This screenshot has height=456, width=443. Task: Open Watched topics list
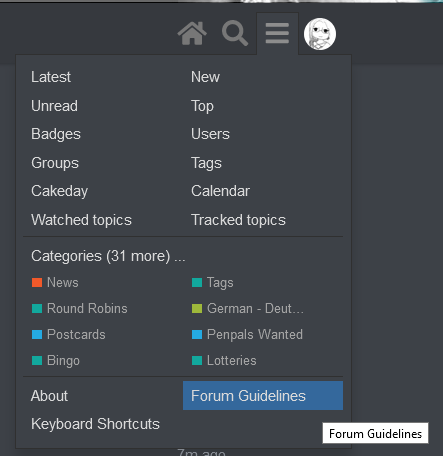click(81, 220)
